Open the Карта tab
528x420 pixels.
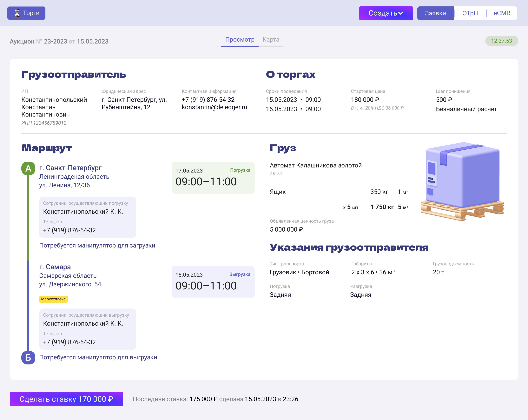pyautogui.click(x=271, y=40)
